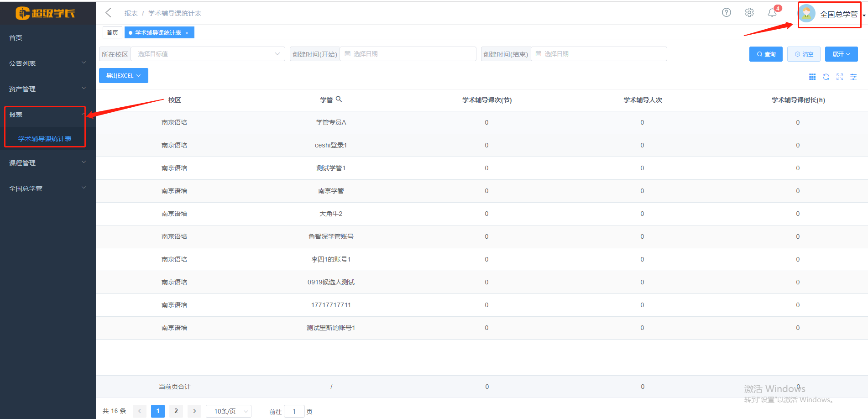
Task: Open the settings gear icon
Action: click(x=749, y=13)
